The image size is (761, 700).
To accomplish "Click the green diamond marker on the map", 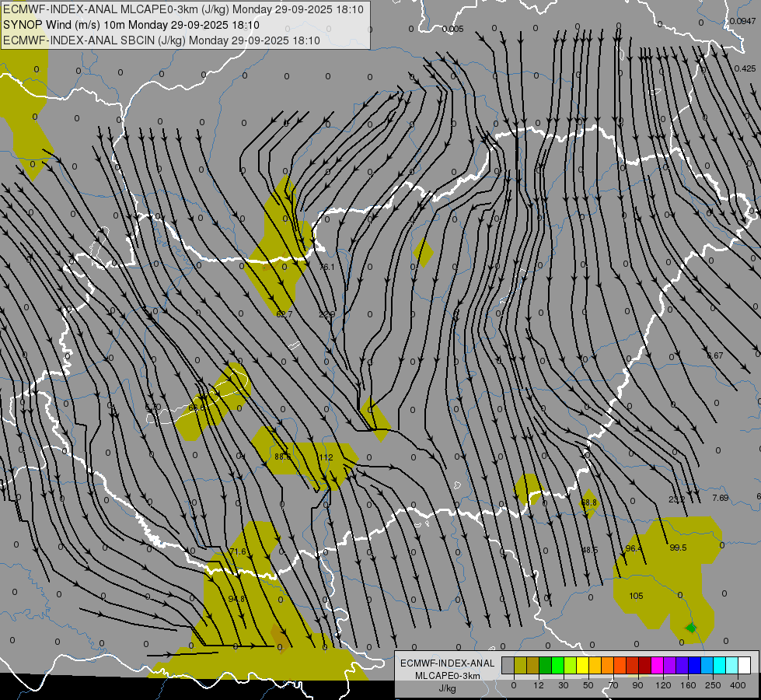I will [690, 628].
